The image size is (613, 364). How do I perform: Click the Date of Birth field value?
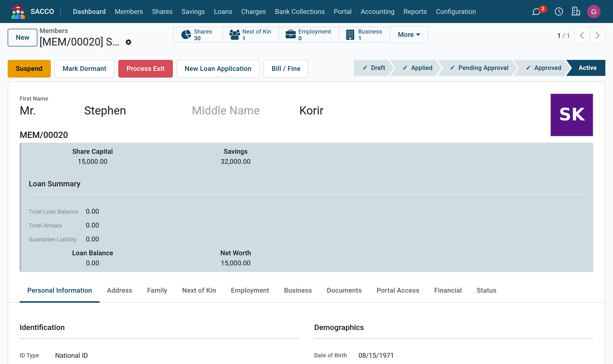tap(376, 355)
